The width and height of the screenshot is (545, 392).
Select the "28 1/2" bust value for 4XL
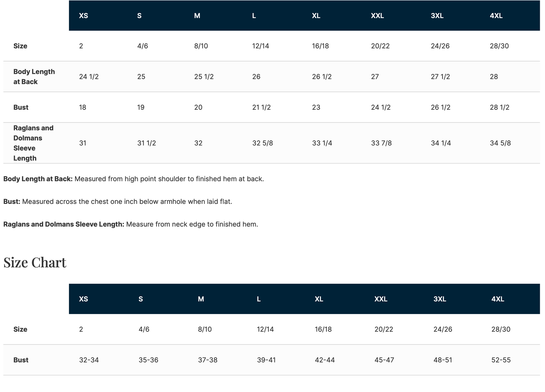click(x=499, y=107)
